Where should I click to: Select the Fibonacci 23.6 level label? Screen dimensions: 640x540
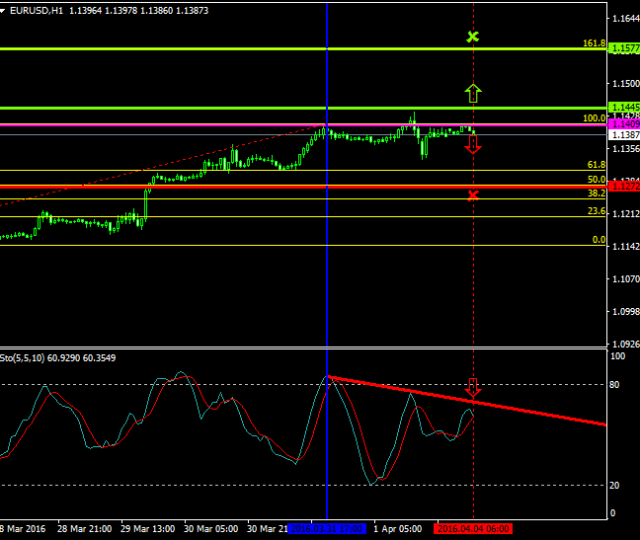pyautogui.click(x=596, y=211)
